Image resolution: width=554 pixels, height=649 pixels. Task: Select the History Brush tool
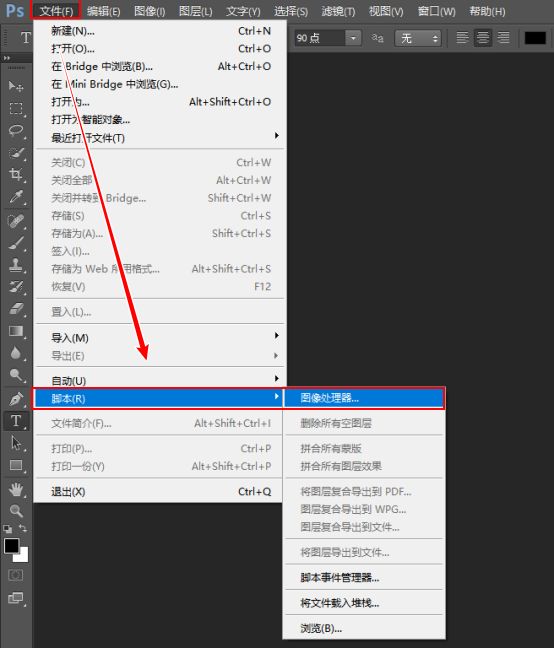(x=16, y=287)
